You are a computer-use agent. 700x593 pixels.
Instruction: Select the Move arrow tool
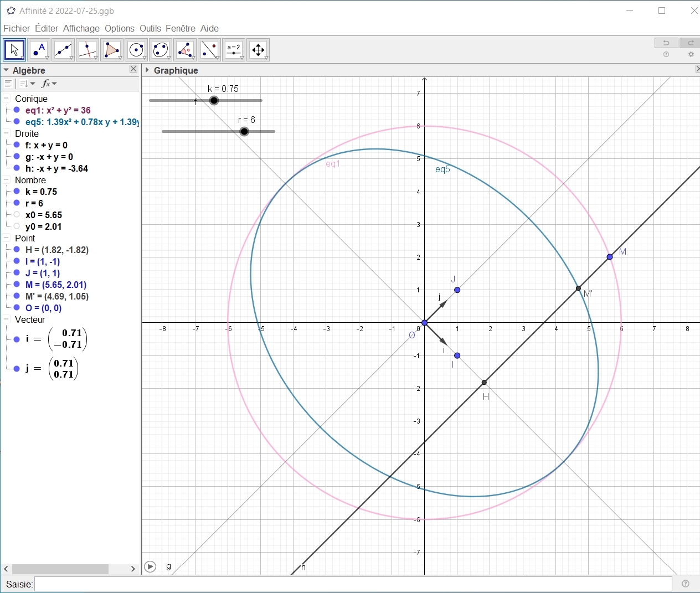click(14, 50)
